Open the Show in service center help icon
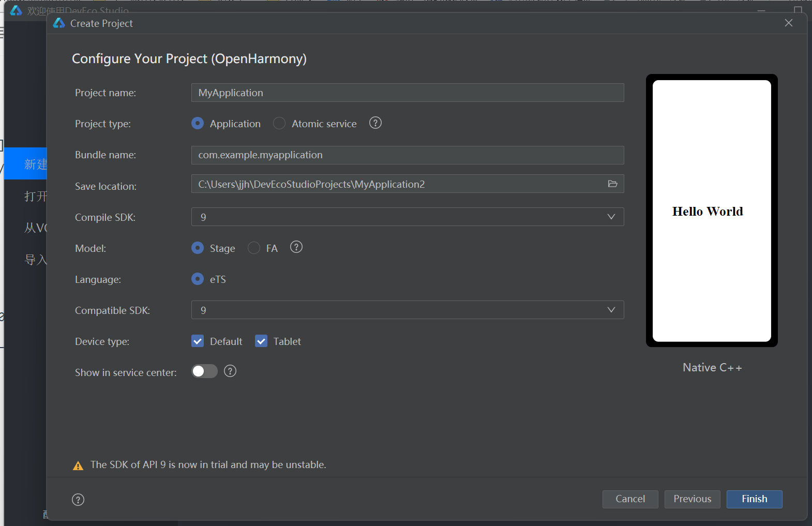The image size is (812, 526). (230, 371)
